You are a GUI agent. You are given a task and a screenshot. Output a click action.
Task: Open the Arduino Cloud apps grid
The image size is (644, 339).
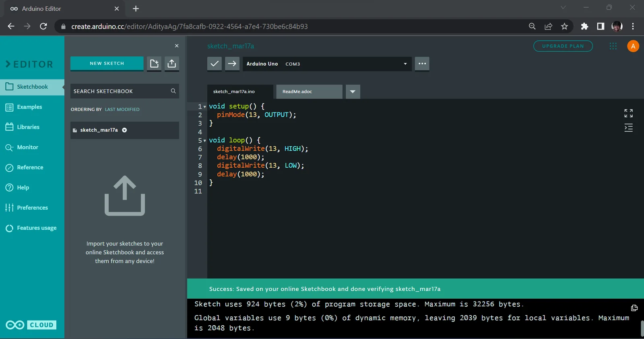pyautogui.click(x=613, y=46)
